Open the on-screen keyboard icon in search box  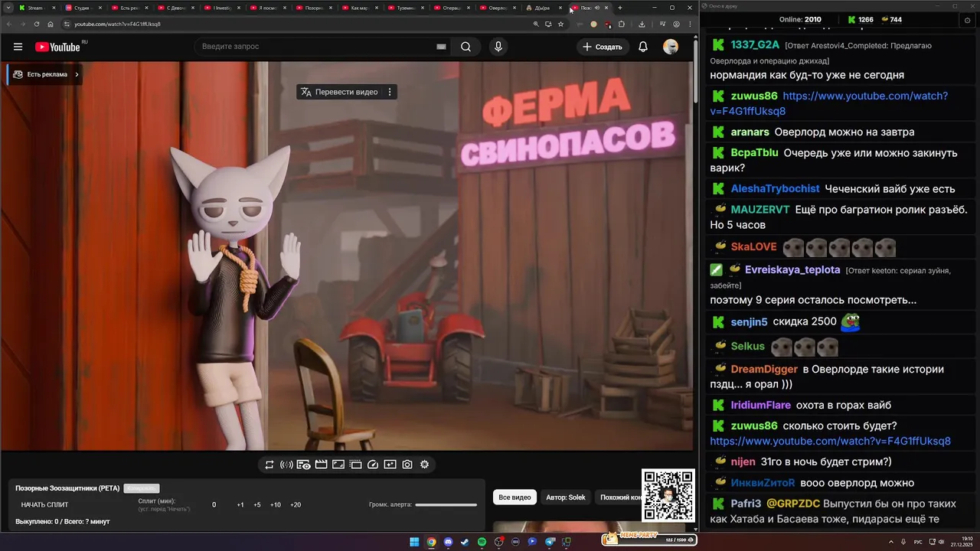click(x=441, y=47)
